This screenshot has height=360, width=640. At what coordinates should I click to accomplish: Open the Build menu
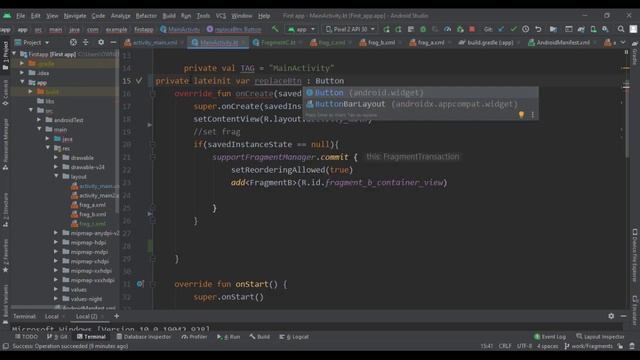click(169, 16)
